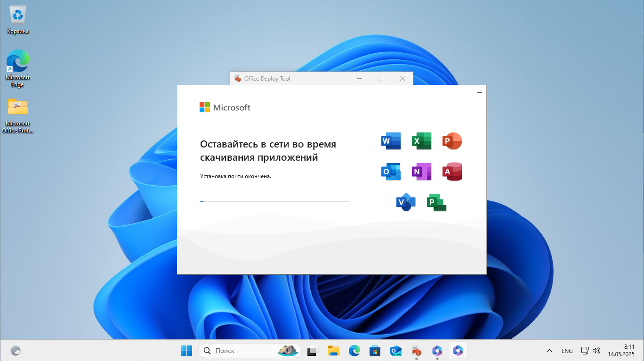Click the 'Установка почти окончена.' status text
The height and width of the screenshot is (361, 644).
(236, 176)
